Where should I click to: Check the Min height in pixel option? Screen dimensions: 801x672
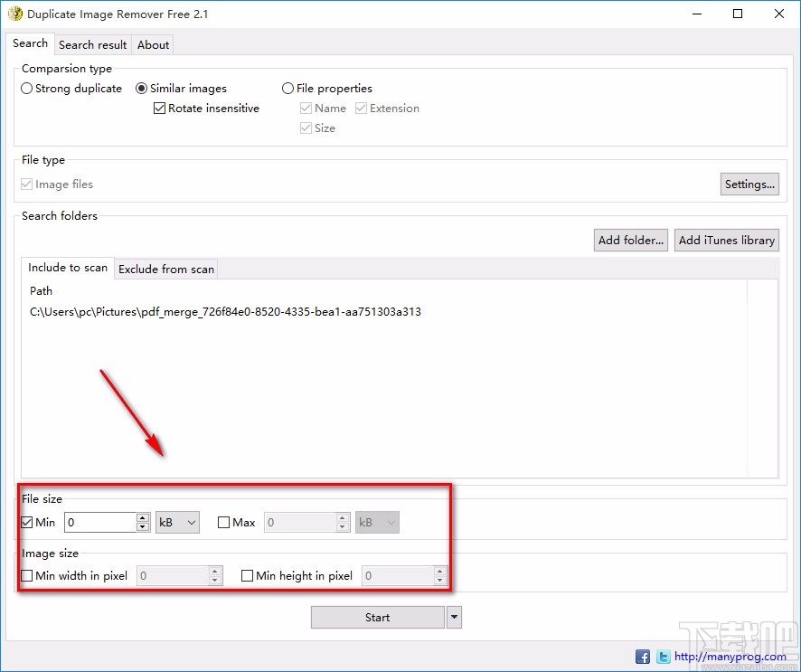[x=247, y=575]
